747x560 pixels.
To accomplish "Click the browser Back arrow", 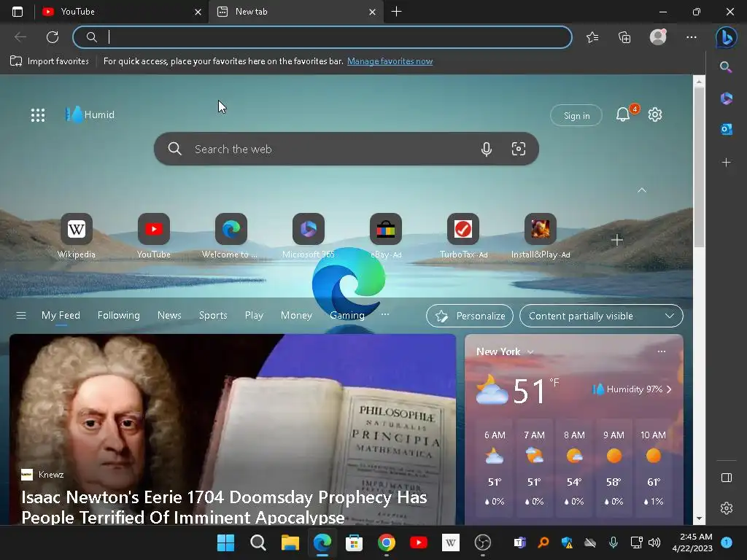I will (x=20, y=36).
